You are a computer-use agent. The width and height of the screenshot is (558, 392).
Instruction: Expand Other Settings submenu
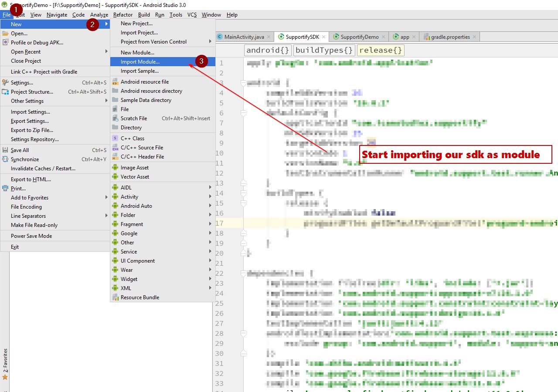coord(106,101)
